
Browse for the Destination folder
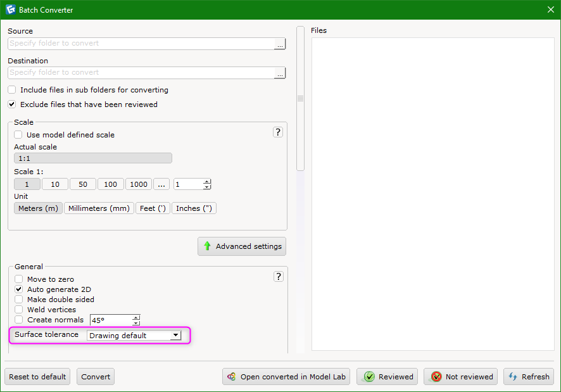point(280,73)
